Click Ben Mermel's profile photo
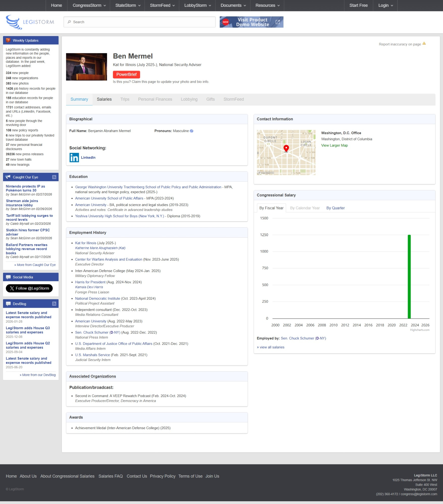The height and width of the screenshot is (504, 443). [x=86, y=67]
